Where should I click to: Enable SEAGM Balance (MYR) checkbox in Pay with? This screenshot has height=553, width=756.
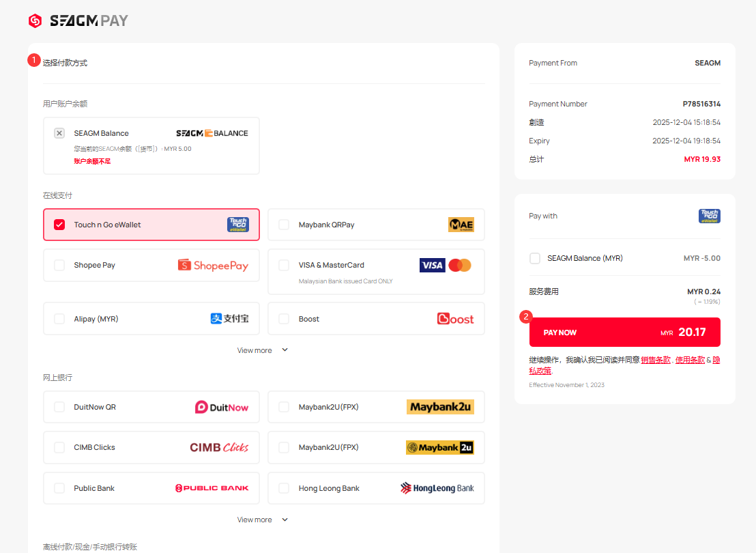coord(535,259)
